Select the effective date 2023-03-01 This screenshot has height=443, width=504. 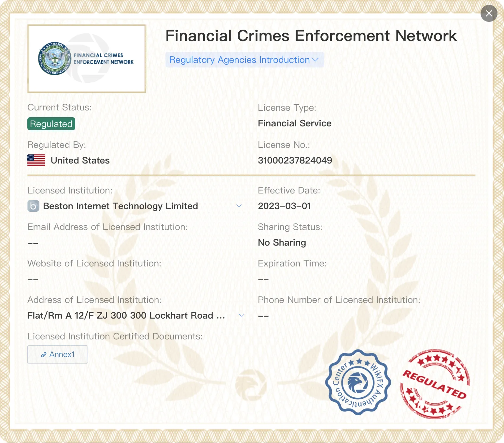point(285,206)
